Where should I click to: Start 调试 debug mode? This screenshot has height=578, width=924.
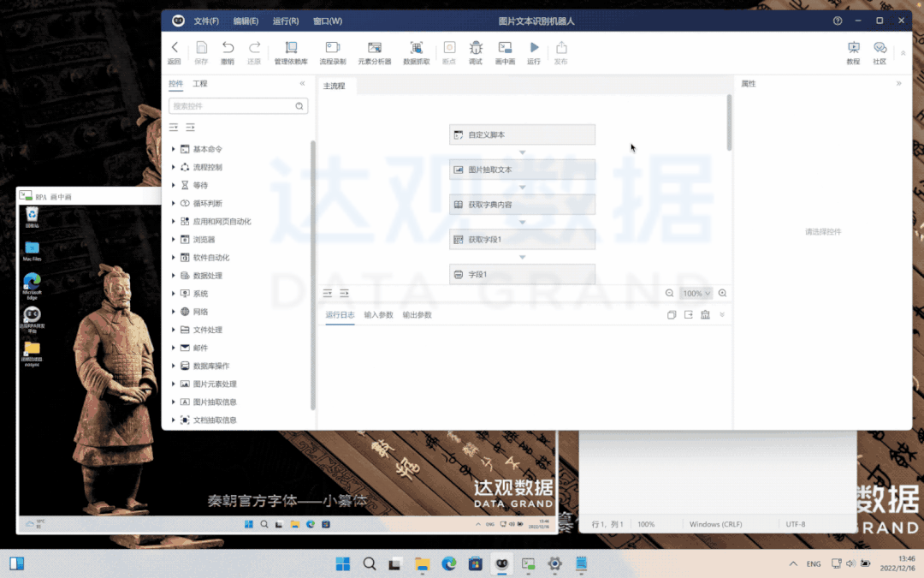476,52
